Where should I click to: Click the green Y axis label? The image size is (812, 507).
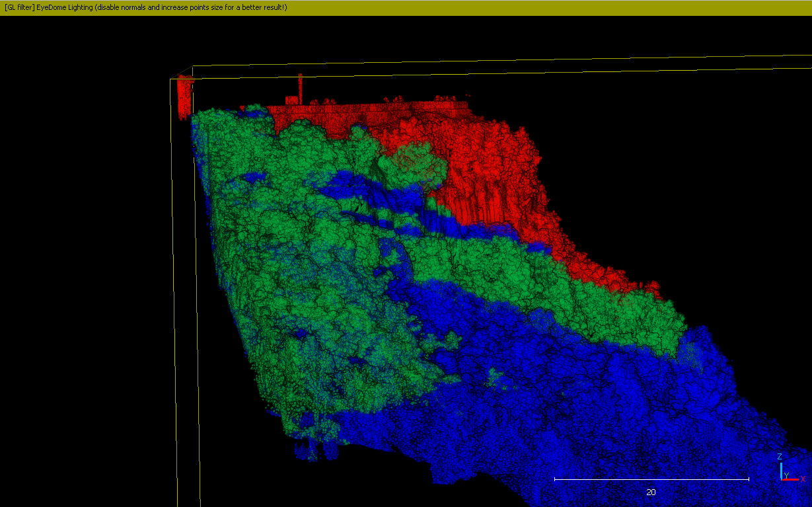(786, 475)
